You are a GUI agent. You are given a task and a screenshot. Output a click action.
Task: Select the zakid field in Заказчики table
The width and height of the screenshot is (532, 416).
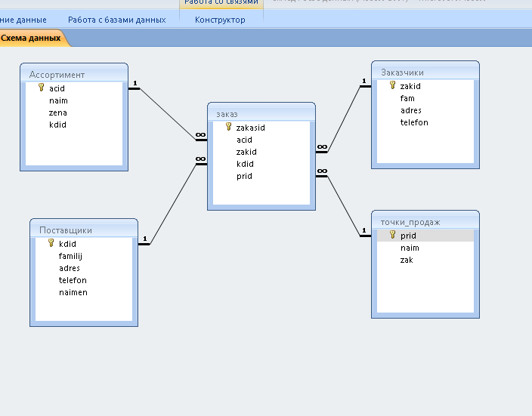(425, 86)
